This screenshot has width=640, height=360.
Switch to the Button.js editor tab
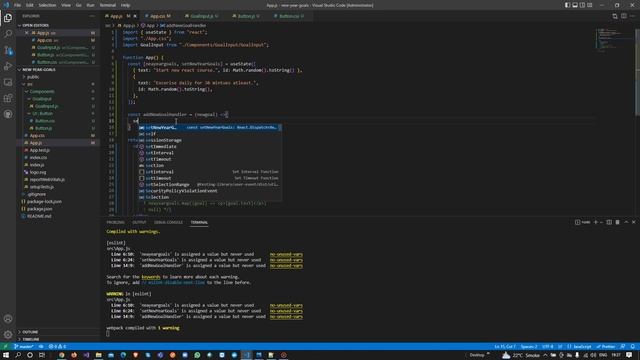(246, 16)
